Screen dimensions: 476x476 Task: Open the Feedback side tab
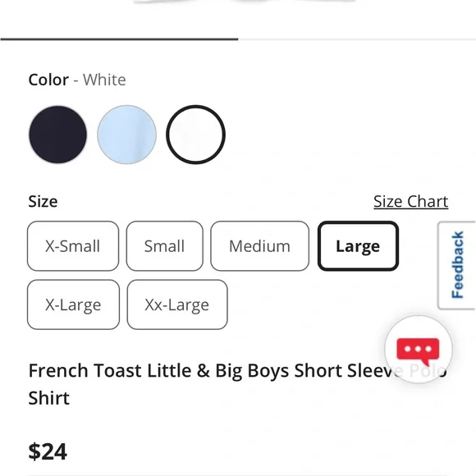(457, 265)
